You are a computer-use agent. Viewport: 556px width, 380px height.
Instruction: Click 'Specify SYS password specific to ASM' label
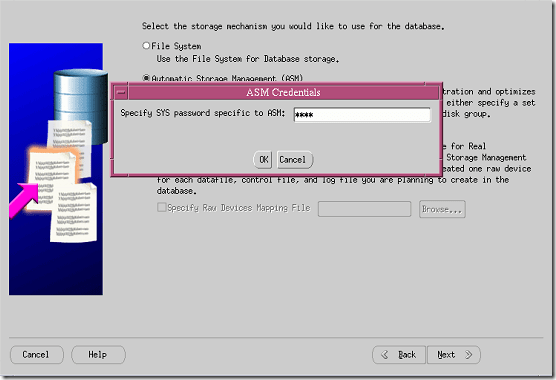point(202,113)
